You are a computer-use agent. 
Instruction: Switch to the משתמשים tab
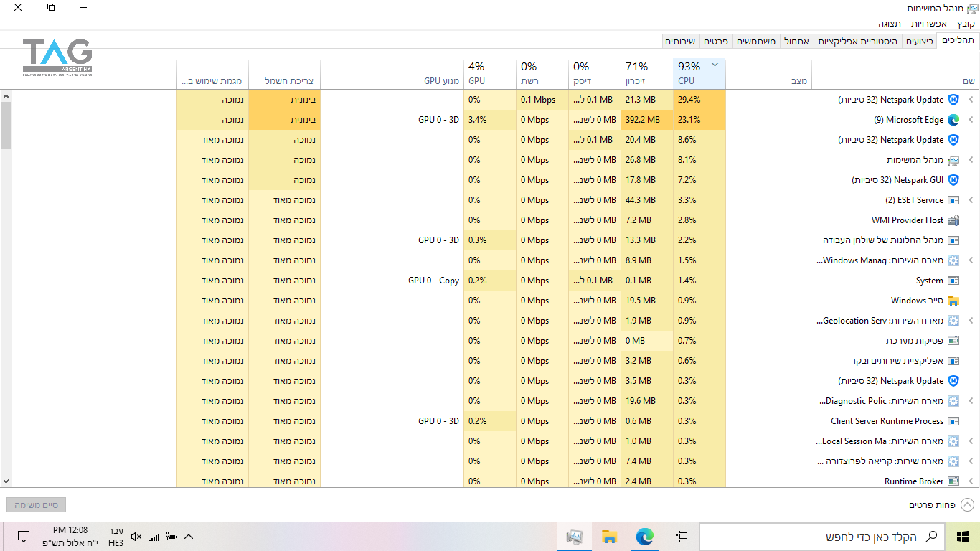pyautogui.click(x=756, y=42)
